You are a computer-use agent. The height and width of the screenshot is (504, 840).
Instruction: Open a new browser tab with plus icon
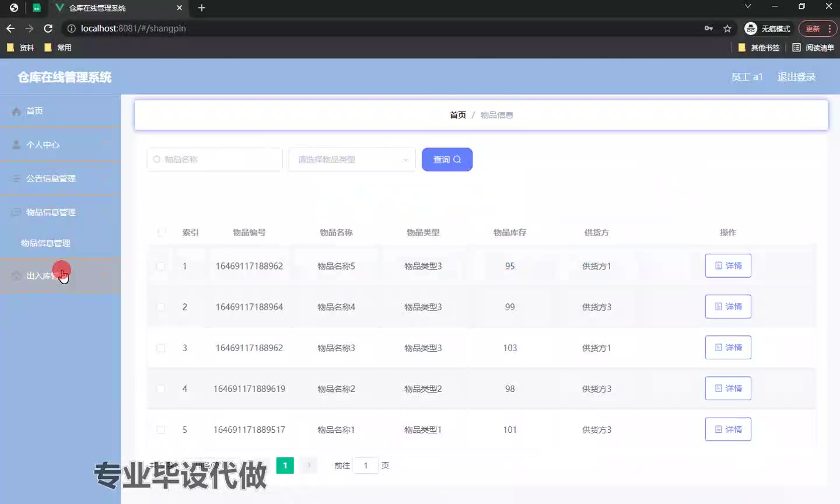tap(202, 8)
